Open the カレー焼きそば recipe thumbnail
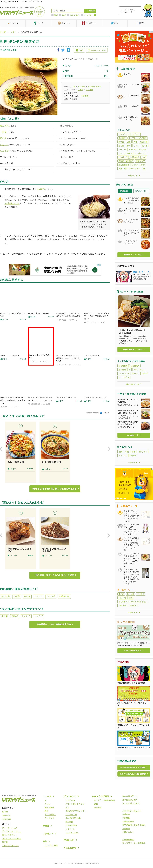Screen dimensions: 153x868 point(21,444)
